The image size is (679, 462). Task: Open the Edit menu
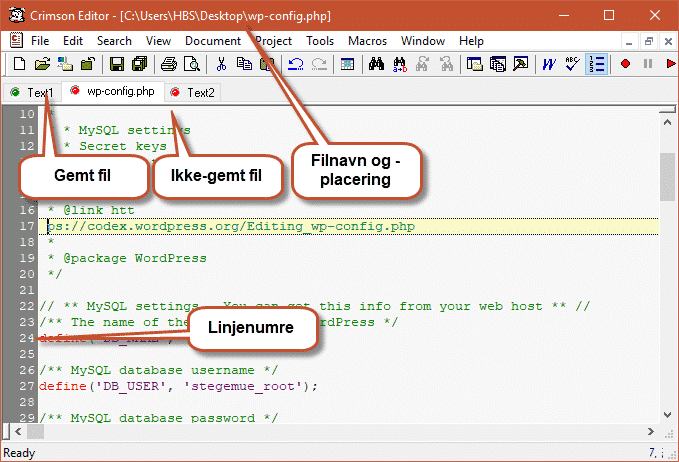[73, 41]
